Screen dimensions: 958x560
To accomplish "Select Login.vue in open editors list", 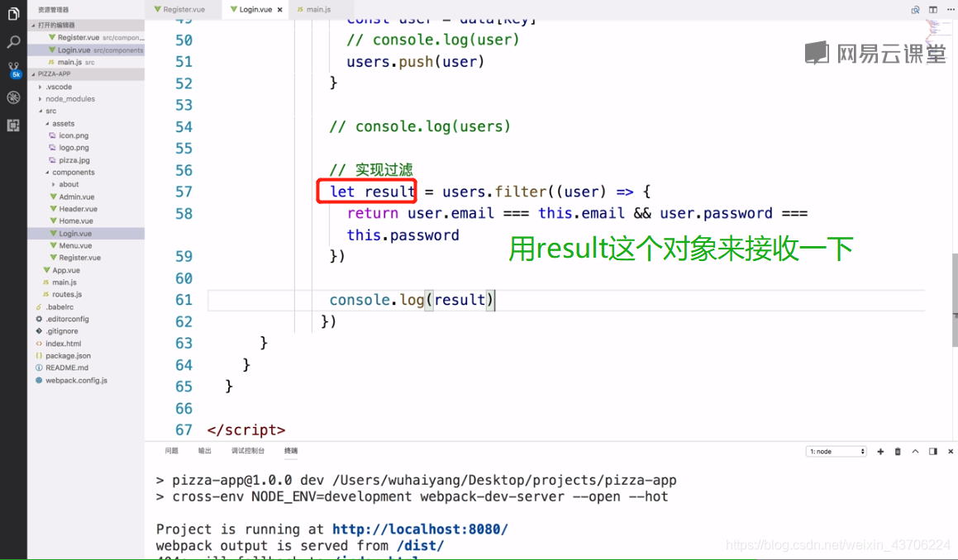I will coord(85,50).
